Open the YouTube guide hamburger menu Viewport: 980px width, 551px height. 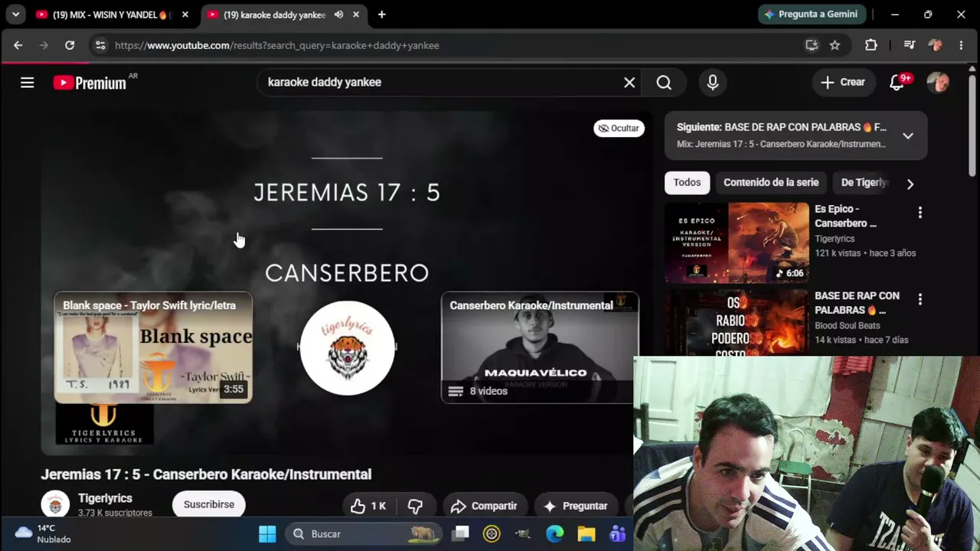click(x=28, y=83)
